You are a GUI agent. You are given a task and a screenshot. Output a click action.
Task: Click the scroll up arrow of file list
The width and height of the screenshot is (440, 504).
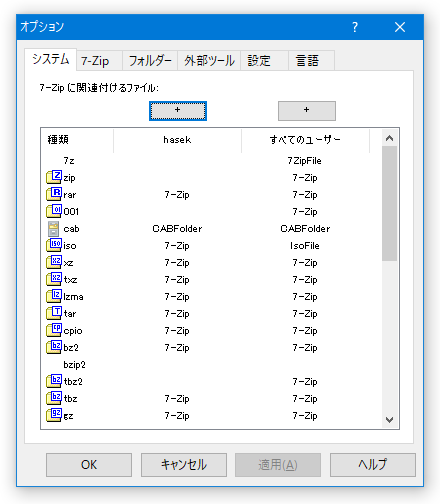click(389, 138)
